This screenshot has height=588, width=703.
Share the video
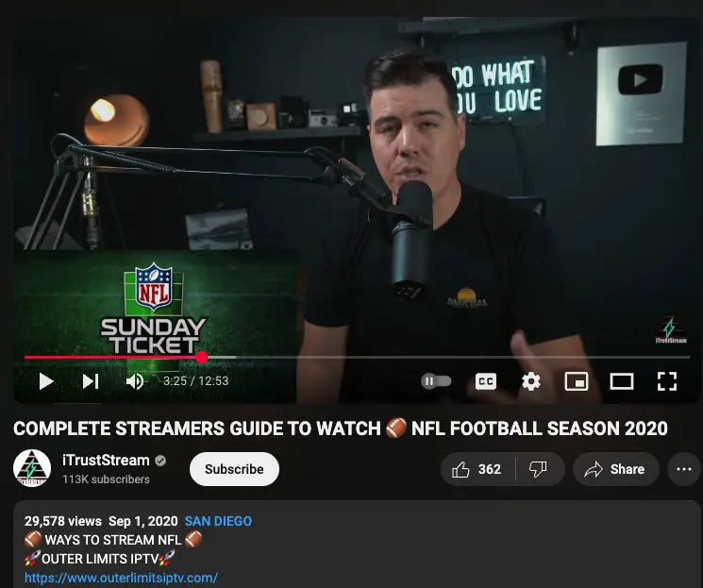pos(615,469)
